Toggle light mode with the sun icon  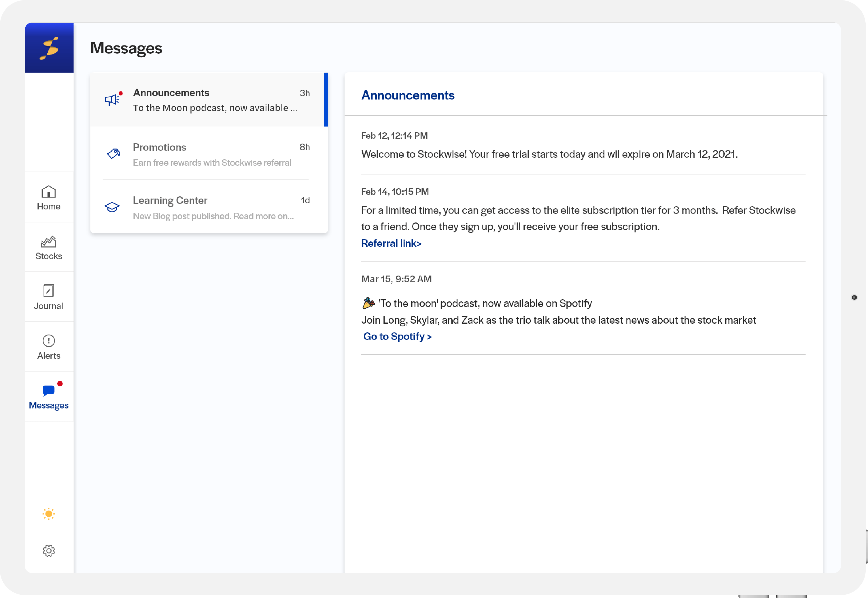coord(49,514)
